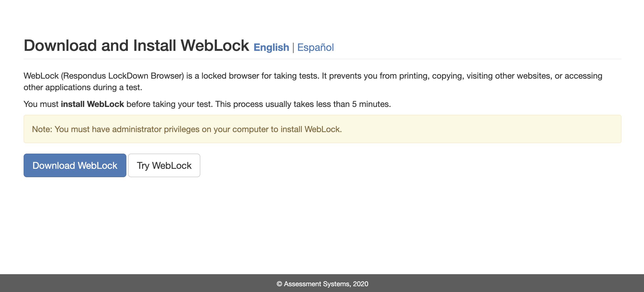Click the pipe separator between language links
The width and height of the screenshot is (644, 292).
[293, 47]
